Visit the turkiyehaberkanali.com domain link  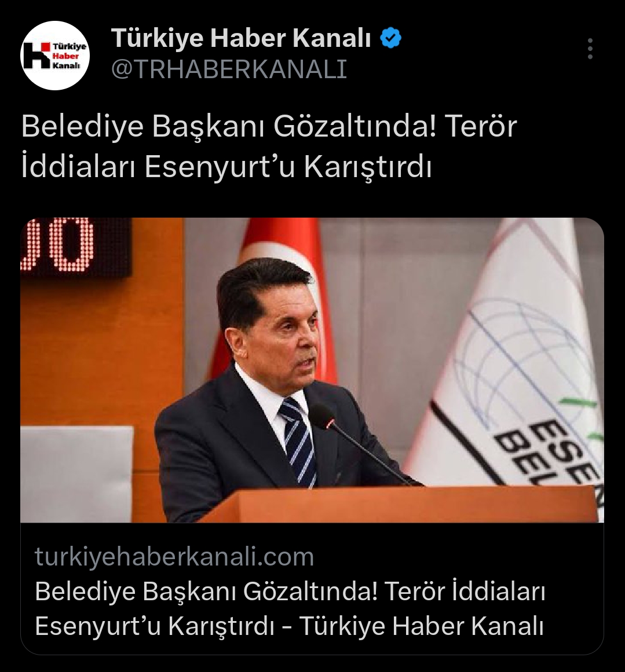[x=174, y=557]
